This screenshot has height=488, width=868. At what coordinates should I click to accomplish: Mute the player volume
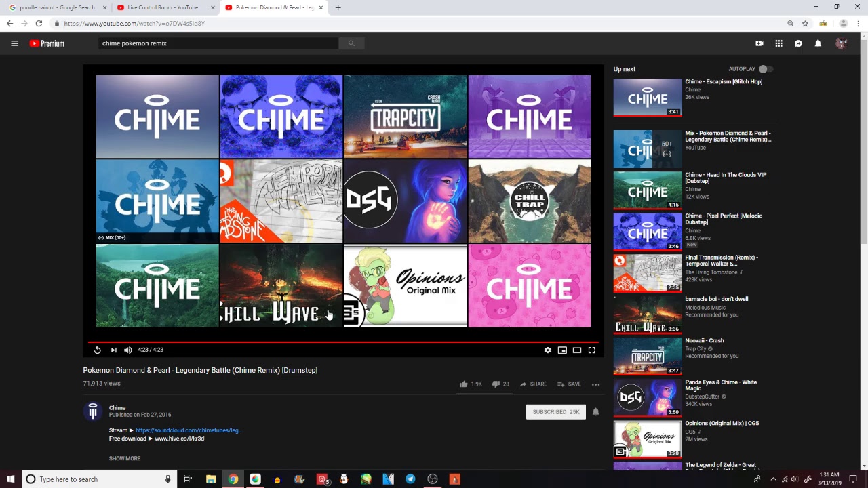pos(128,350)
